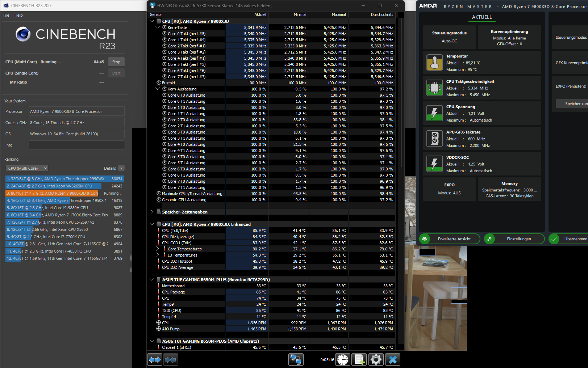Click the AMD logo in Ryzen Master

click(x=428, y=6)
